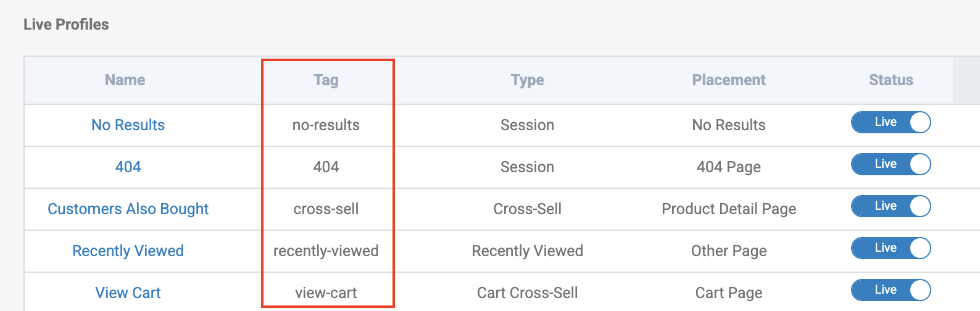Open the Customers Also Bought profile
Viewport: 980px width, 311px height.
(x=128, y=209)
